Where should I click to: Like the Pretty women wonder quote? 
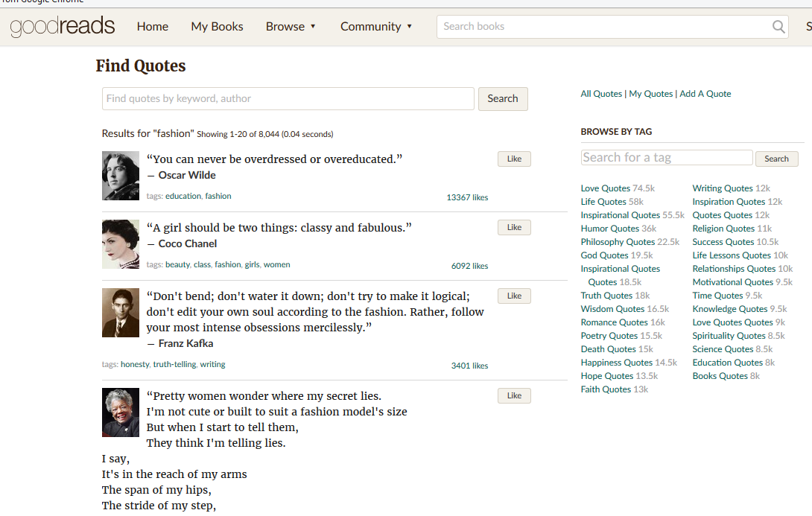click(x=514, y=395)
